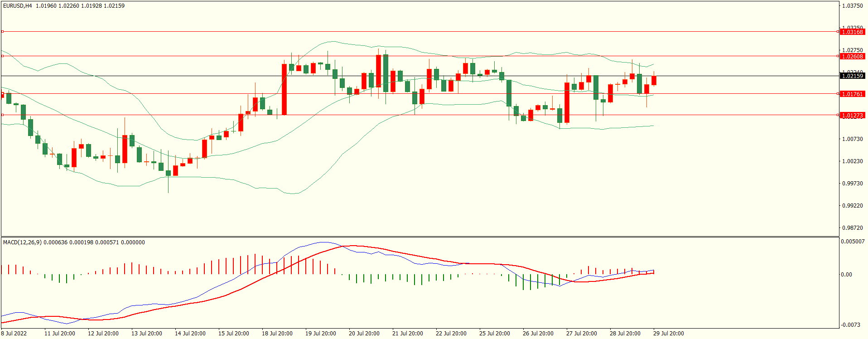Click the 1.01273 price level label

point(852,116)
